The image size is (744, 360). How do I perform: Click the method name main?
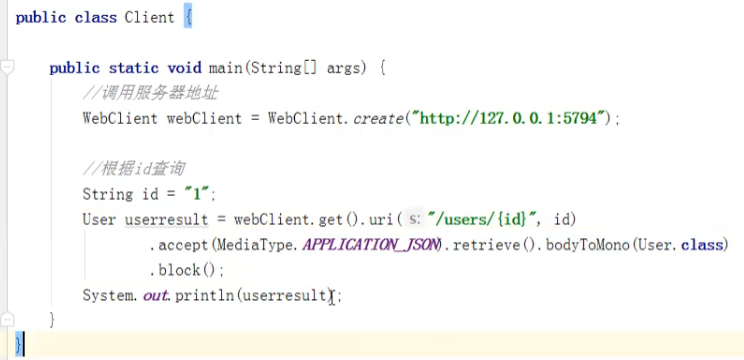225,68
